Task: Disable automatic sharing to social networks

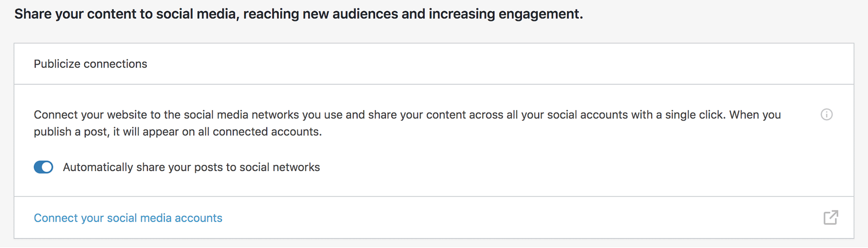Action: click(43, 167)
